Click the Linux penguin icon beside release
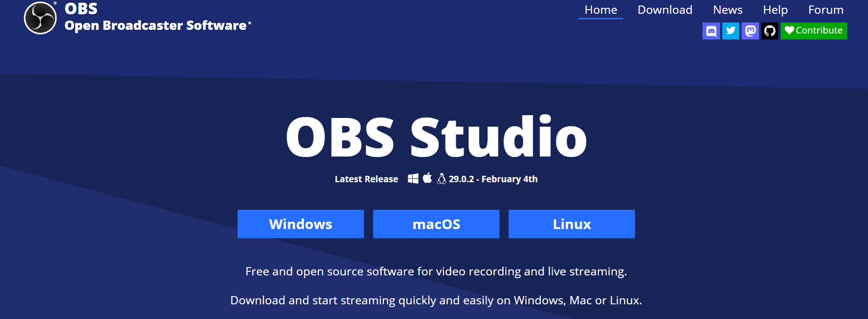The width and height of the screenshot is (868, 319). [442, 179]
